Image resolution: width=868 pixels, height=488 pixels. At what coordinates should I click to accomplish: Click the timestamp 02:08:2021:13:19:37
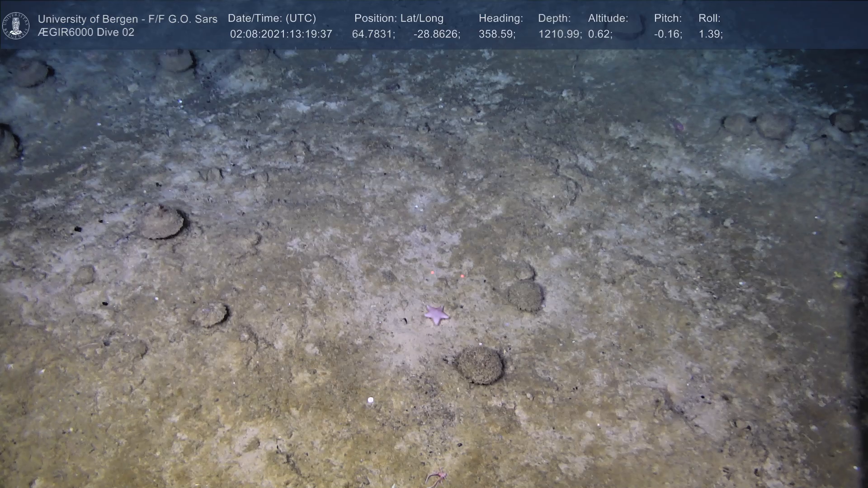(281, 34)
